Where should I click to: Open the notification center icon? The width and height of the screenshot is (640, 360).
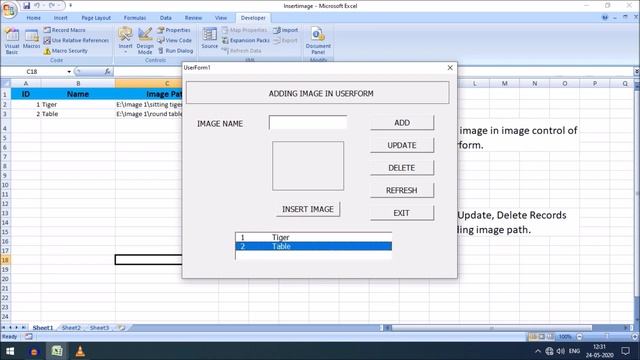(x=625, y=351)
